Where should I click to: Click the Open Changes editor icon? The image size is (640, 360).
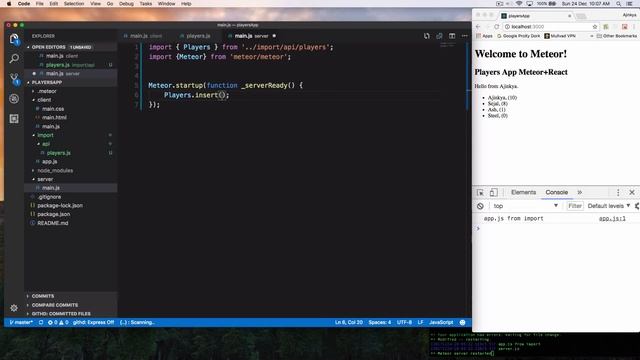pyautogui.click(x=427, y=36)
